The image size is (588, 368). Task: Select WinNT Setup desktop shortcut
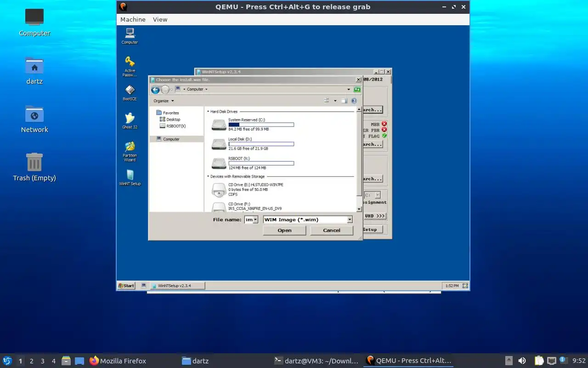[x=130, y=178]
